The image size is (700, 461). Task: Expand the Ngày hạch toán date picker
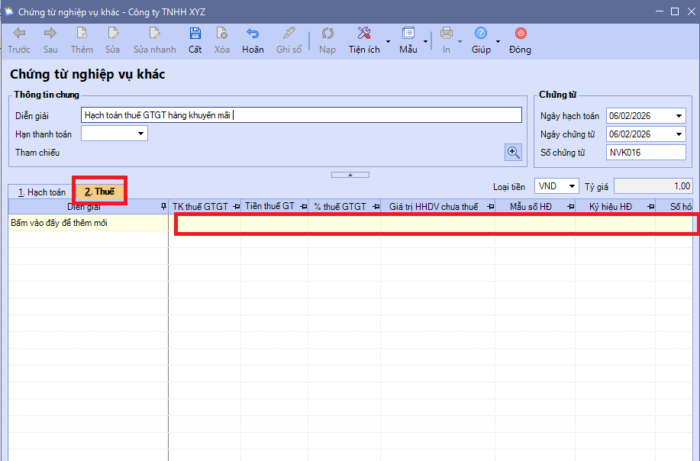point(679,115)
